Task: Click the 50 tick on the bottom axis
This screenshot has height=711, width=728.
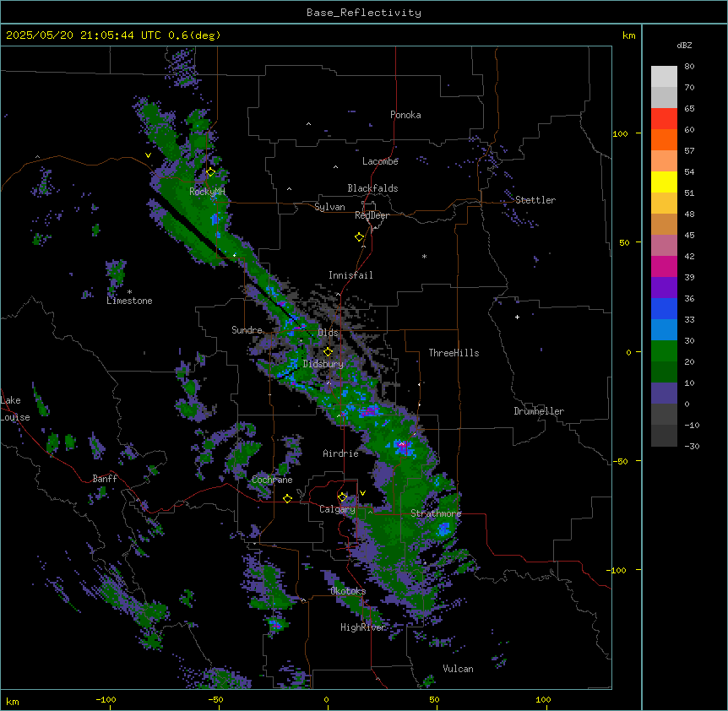Action: click(434, 700)
